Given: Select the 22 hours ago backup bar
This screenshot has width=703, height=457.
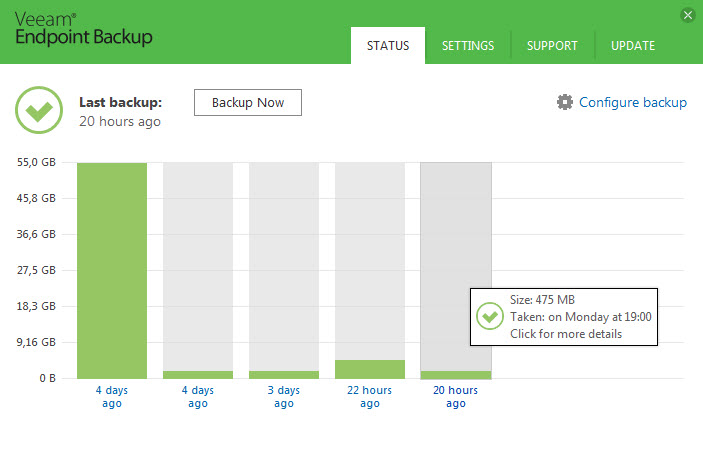Looking at the screenshot, I should coord(370,270).
